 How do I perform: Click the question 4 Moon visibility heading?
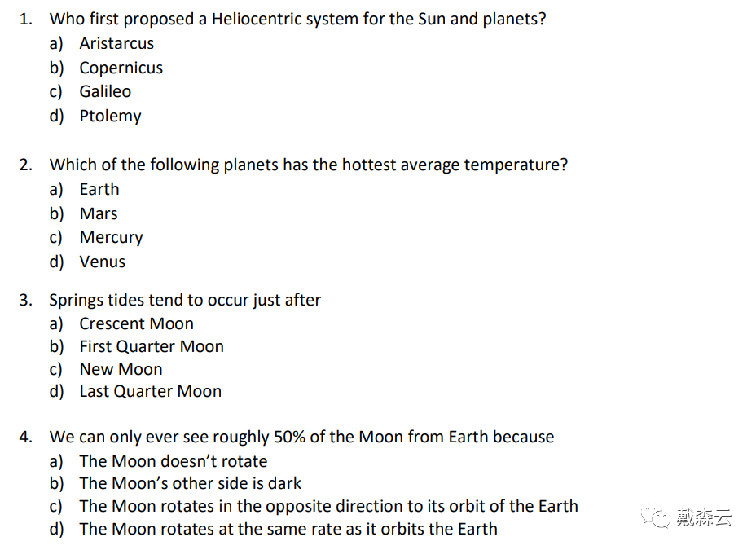coord(301,438)
